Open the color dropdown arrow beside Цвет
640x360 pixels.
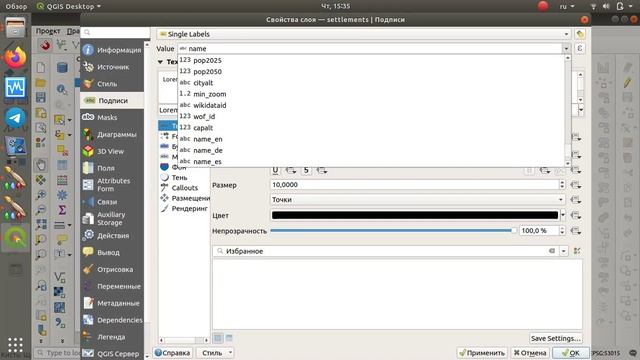(x=563, y=215)
